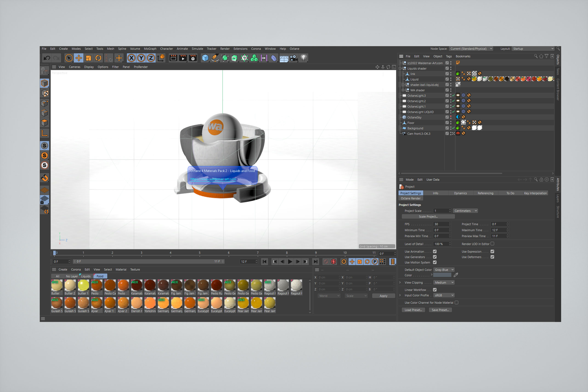The height and width of the screenshot is (392, 588).
Task: Add a Cube primitive object
Action: 205,58
